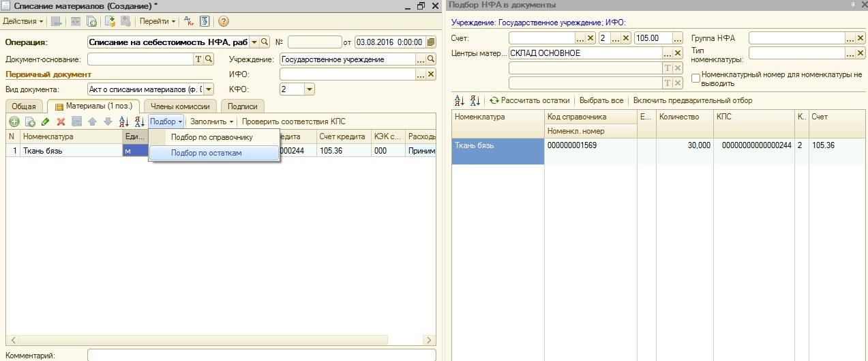Click the magnifier icon in Документ-основание field

[209, 59]
